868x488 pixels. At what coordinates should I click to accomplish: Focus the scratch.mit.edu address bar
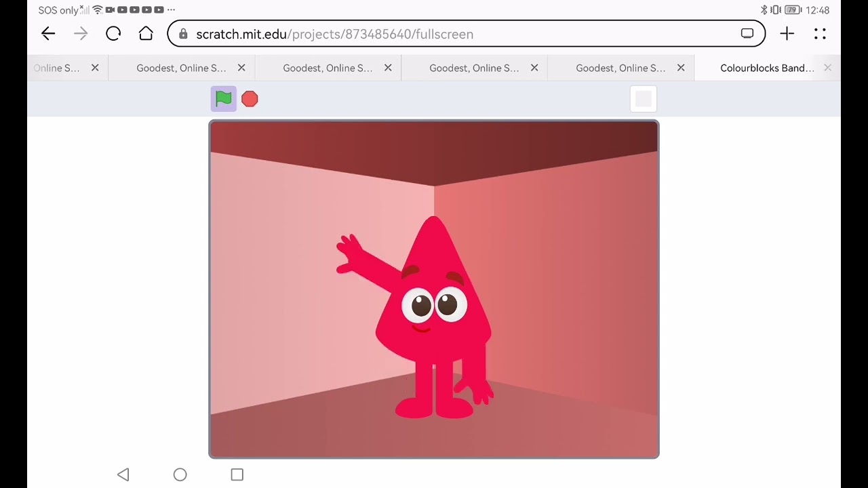tap(467, 34)
